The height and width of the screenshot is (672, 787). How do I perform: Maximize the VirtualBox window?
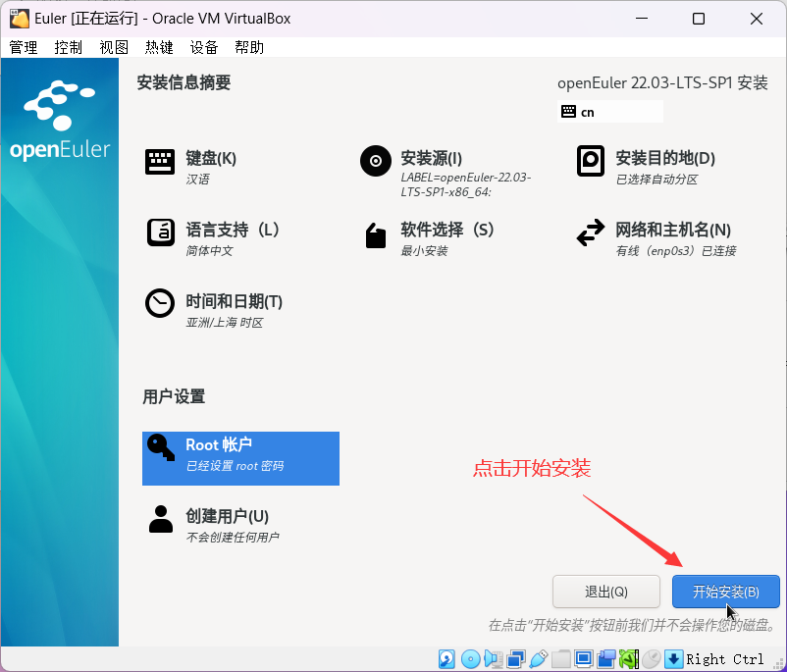(698, 19)
